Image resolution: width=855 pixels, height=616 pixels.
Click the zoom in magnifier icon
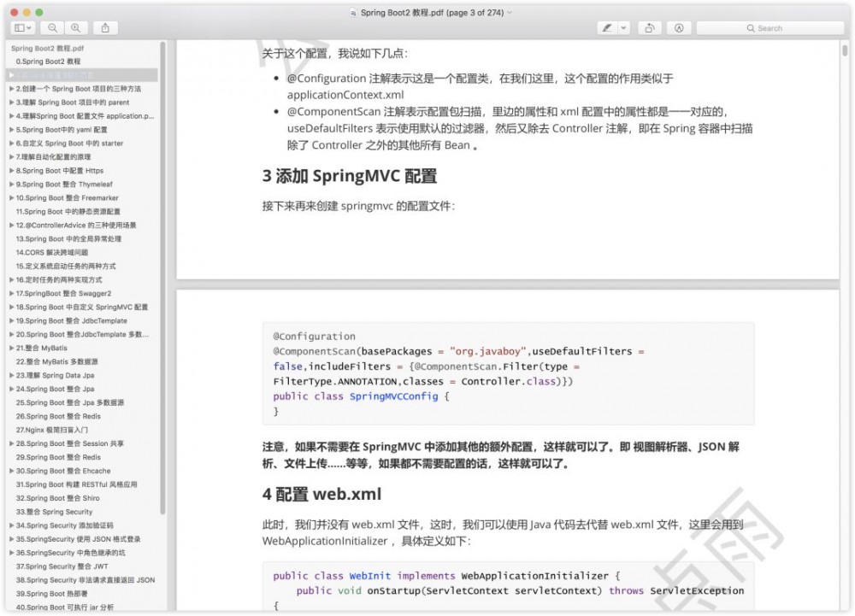pyautogui.click(x=74, y=27)
